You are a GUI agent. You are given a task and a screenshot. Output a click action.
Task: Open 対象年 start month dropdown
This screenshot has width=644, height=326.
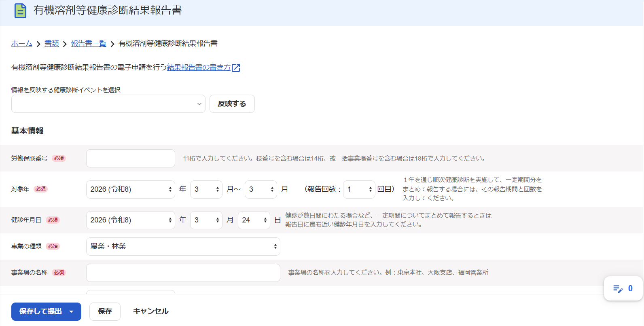click(x=206, y=189)
